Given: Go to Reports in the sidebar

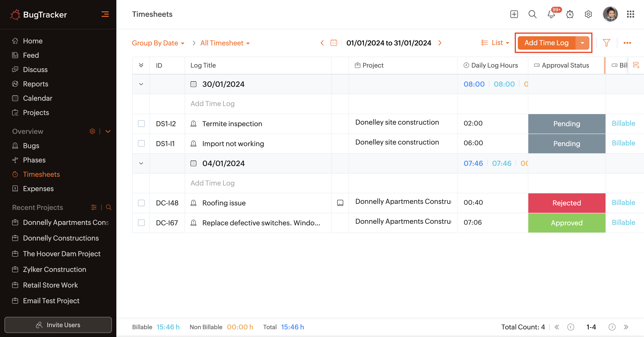Looking at the screenshot, I should [36, 84].
